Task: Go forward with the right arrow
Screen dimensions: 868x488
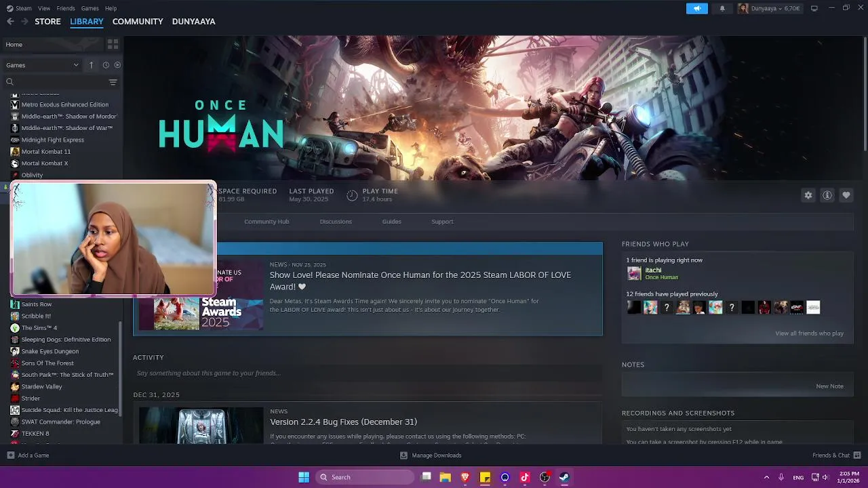Action: pos(25,22)
